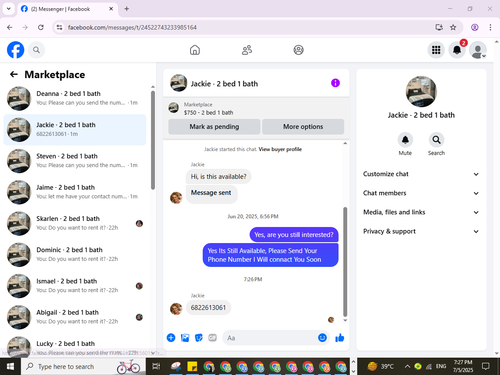Open the account profile avatar menu

478,50
